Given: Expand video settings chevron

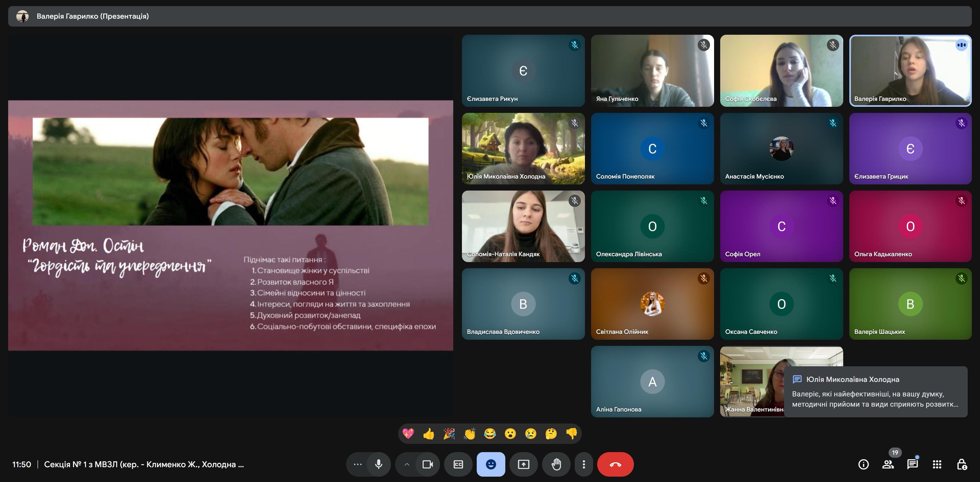Looking at the screenshot, I should coord(407,464).
